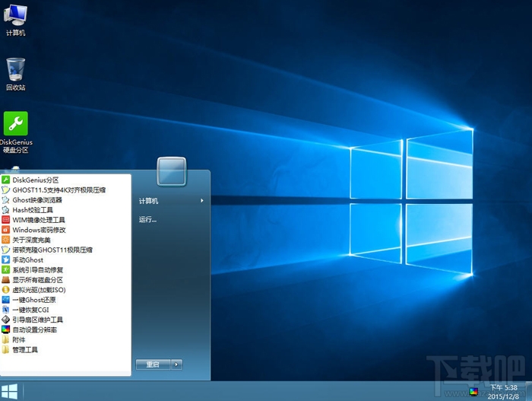Open the 计算机 desktop icon

tap(15, 20)
